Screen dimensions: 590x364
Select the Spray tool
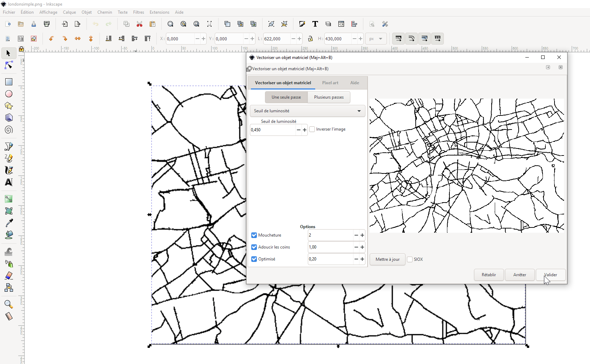pyautogui.click(x=8, y=264)
